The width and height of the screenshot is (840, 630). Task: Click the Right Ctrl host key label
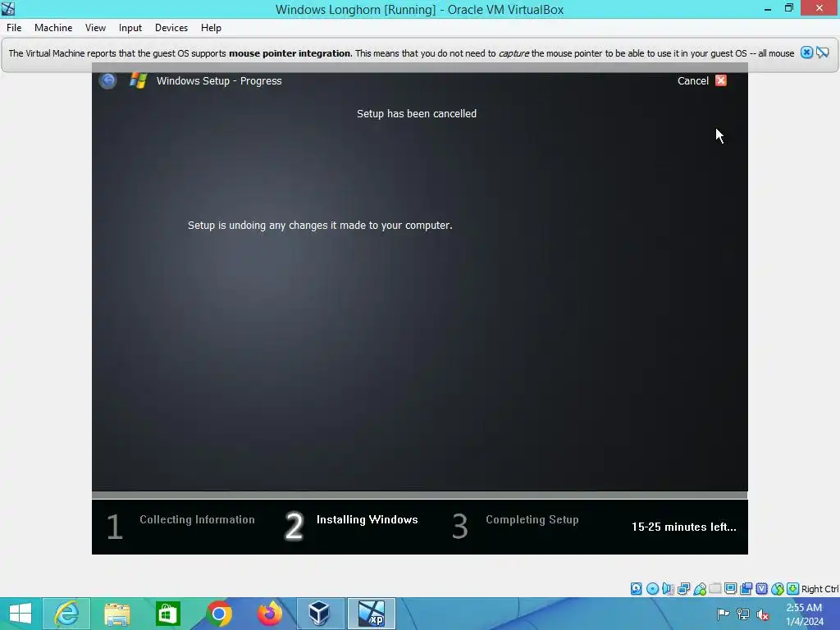(819, 589)
